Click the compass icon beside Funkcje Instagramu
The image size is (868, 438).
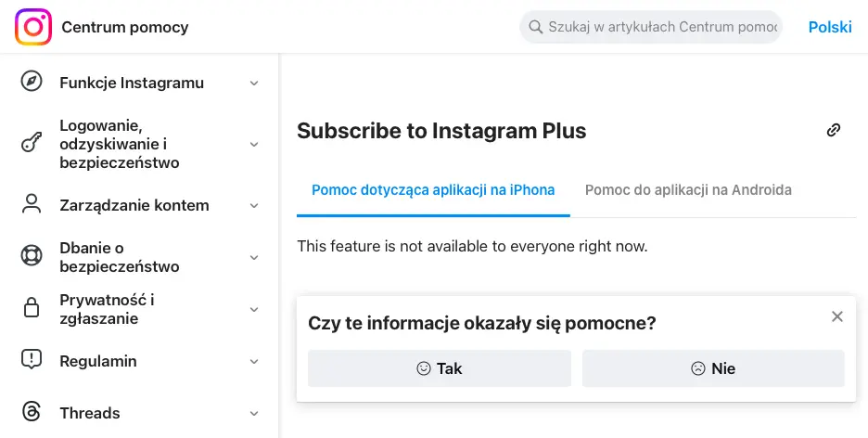[x=32, y=82]
